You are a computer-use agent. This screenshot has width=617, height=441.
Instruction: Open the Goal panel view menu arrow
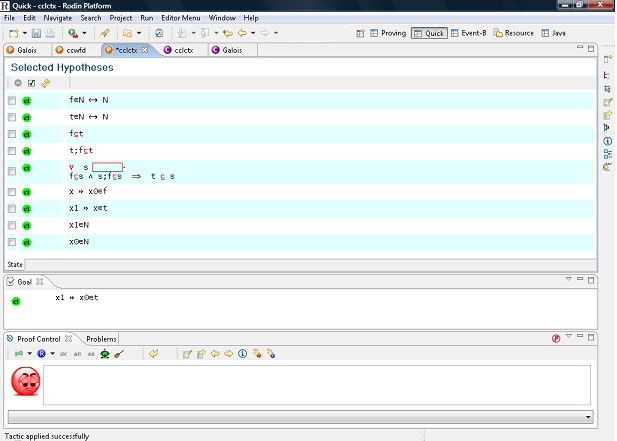tap(567, 281)
